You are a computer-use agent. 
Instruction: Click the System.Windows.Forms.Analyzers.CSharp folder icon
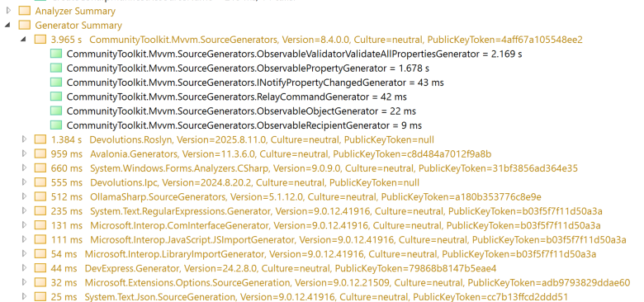coord(40,168)
